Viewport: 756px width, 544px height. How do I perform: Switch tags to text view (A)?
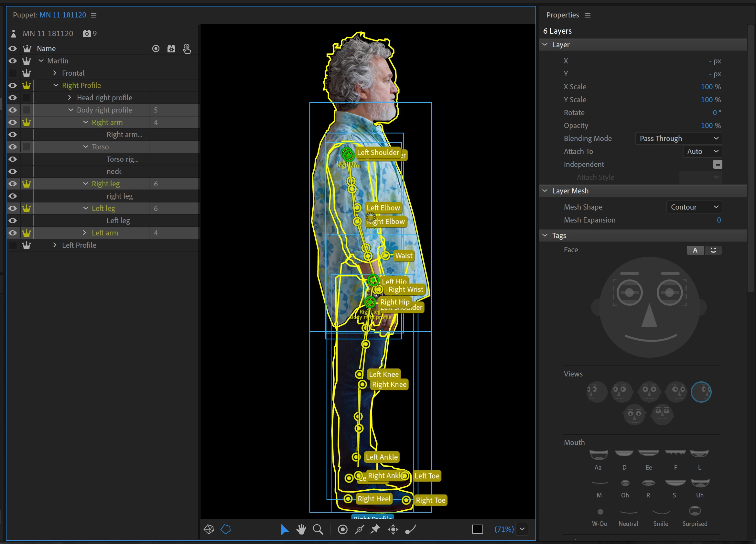pyautogui.click(x=695, y=250)
